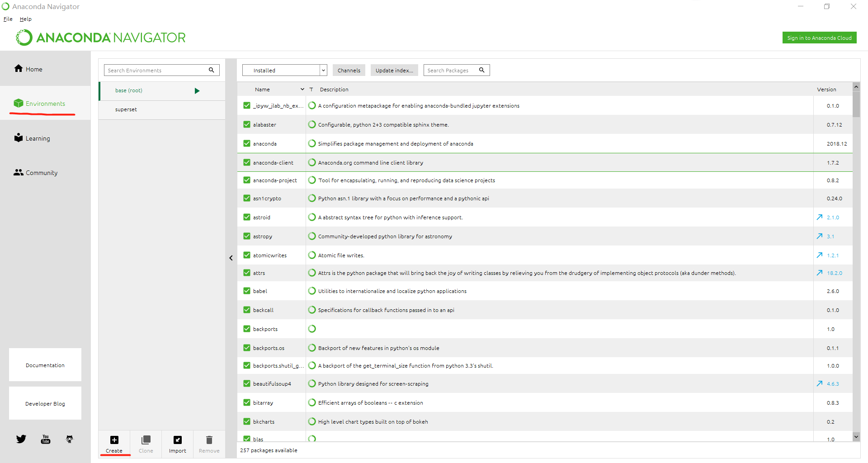
Task: Click the package type icon for bitarray
Action: pyautogui.click(x=312, y=402)
